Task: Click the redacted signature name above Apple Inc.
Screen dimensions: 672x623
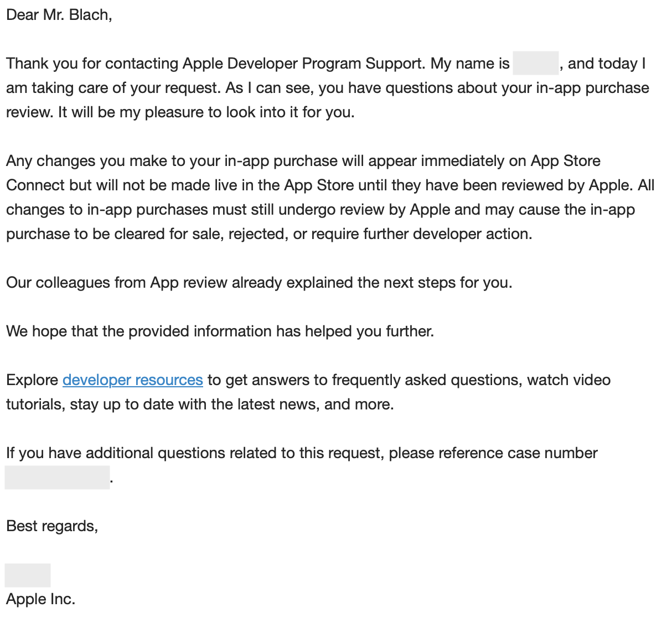Action: pos(28,575)
